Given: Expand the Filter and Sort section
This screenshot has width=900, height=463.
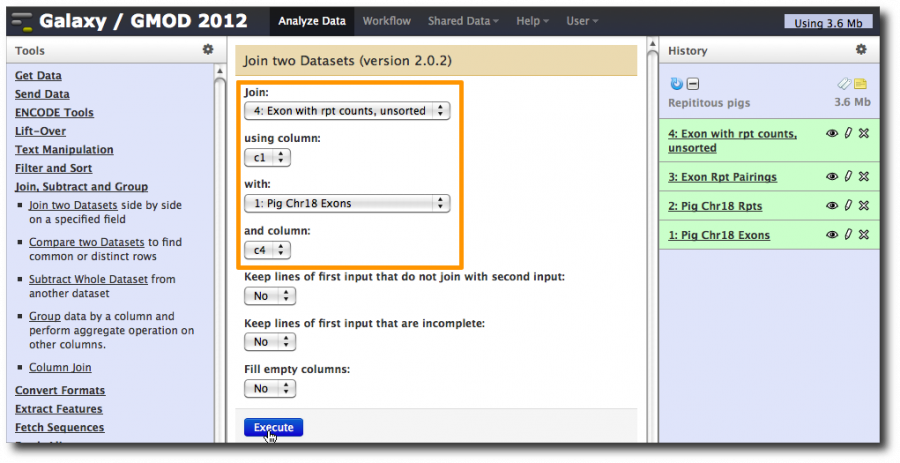Looking at the screenshot, I should 53,168.
